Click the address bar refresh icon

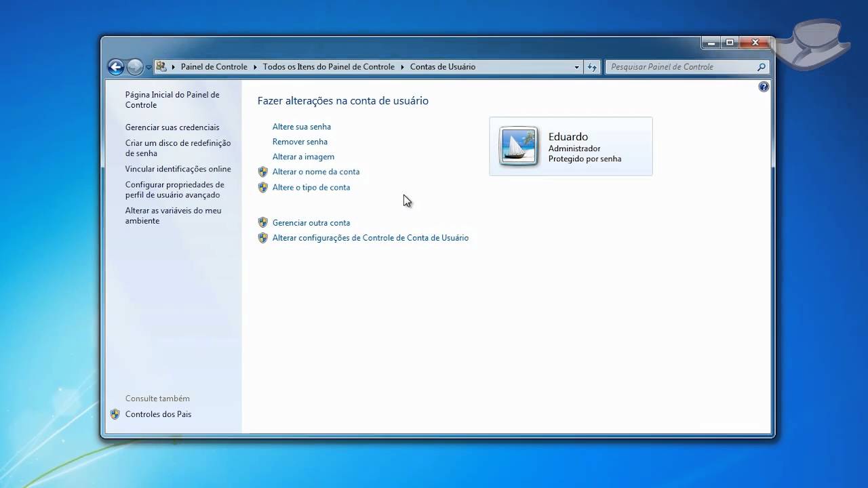(x=592, y=67)
